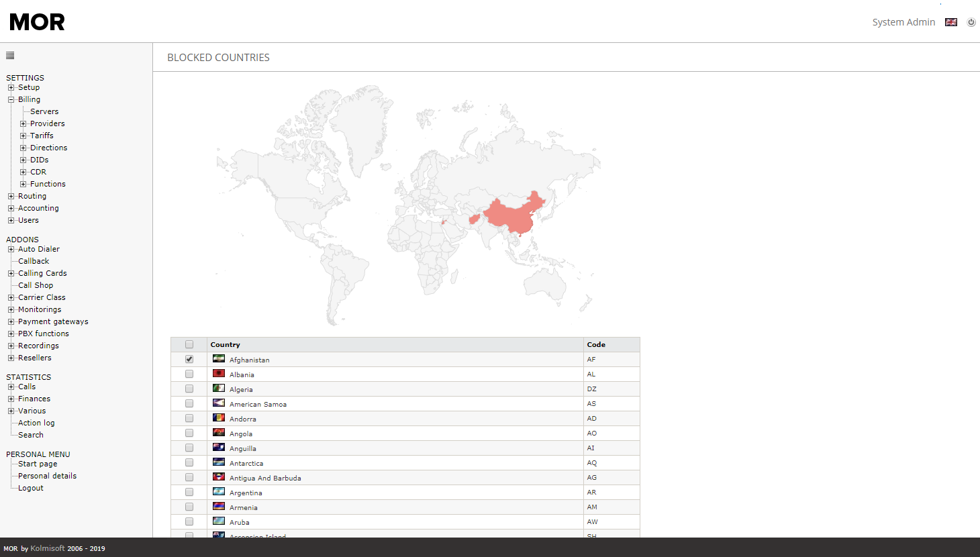980x557 pixels.
Task: Click the Kolmisoft footer link
Action: (x=48, y=548)
